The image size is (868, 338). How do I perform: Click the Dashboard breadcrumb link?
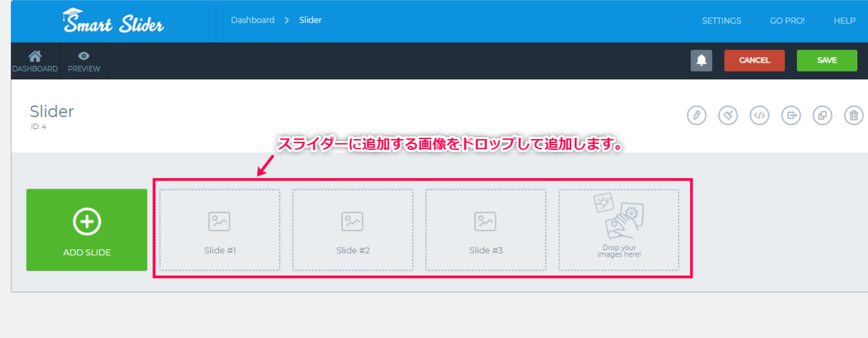[x=252, y=20]
